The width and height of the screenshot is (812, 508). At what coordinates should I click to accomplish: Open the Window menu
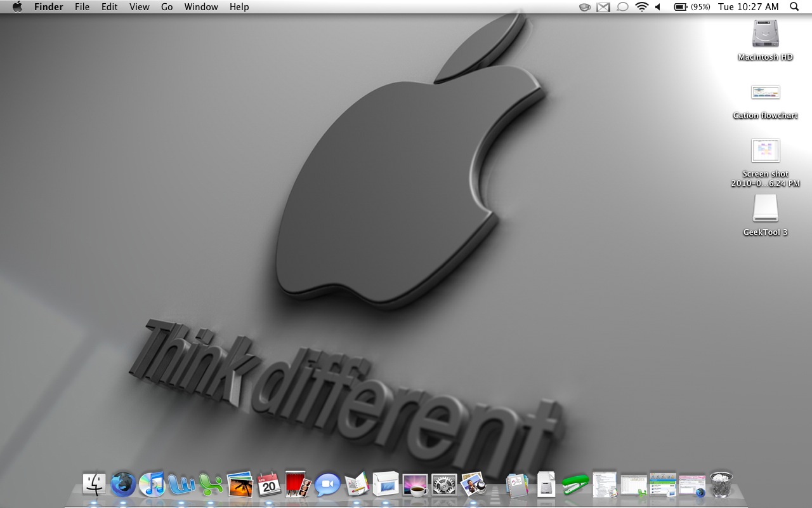(201, 7)
